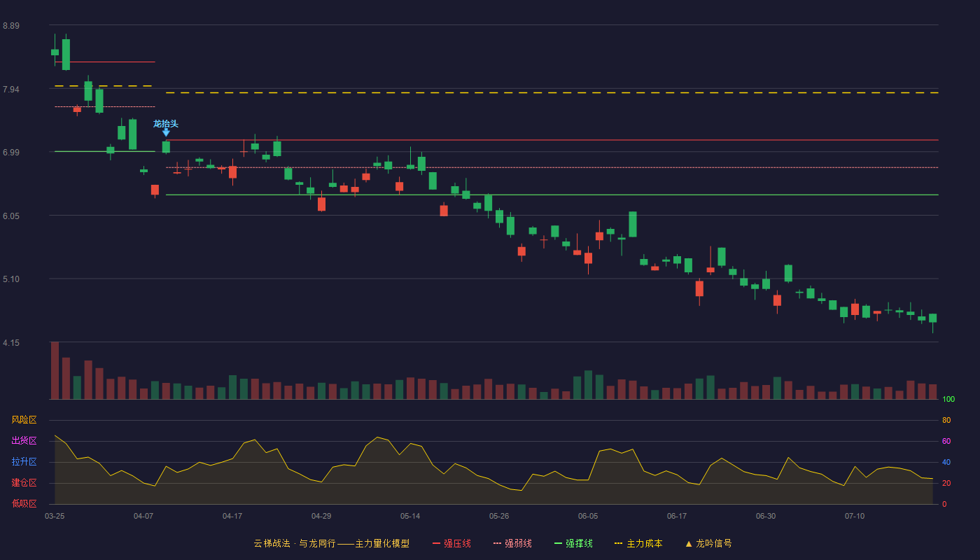Click the 06-17 date label
This screenshot has width=980, height=560.
(x=677, y=516)
